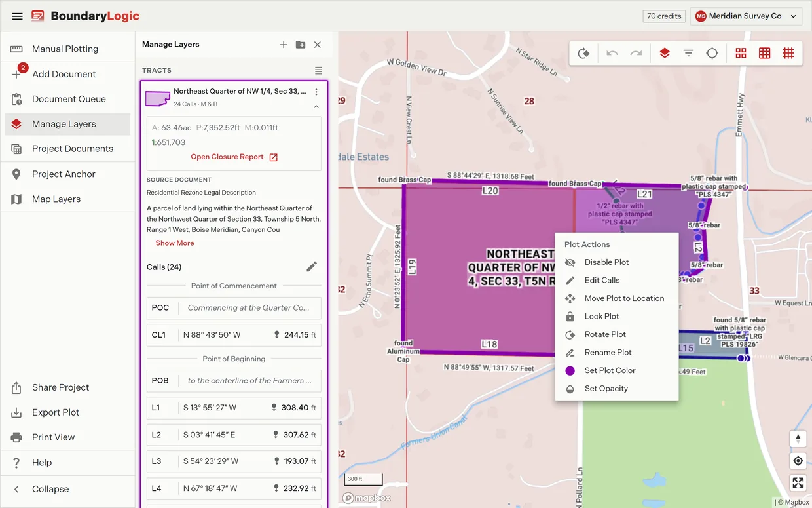812x508 pixels.
Task: Toggle layers icon in map toolbar
Action: 665,54
